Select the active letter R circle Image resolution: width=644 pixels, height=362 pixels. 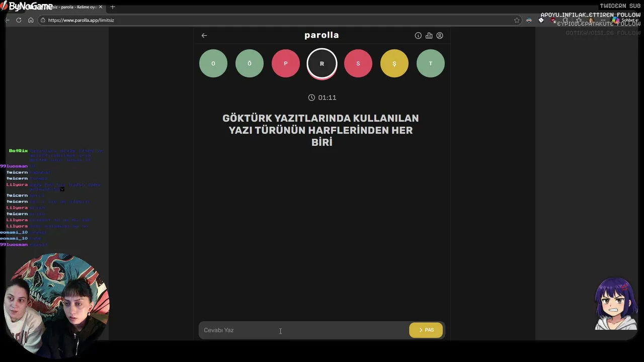322,63
